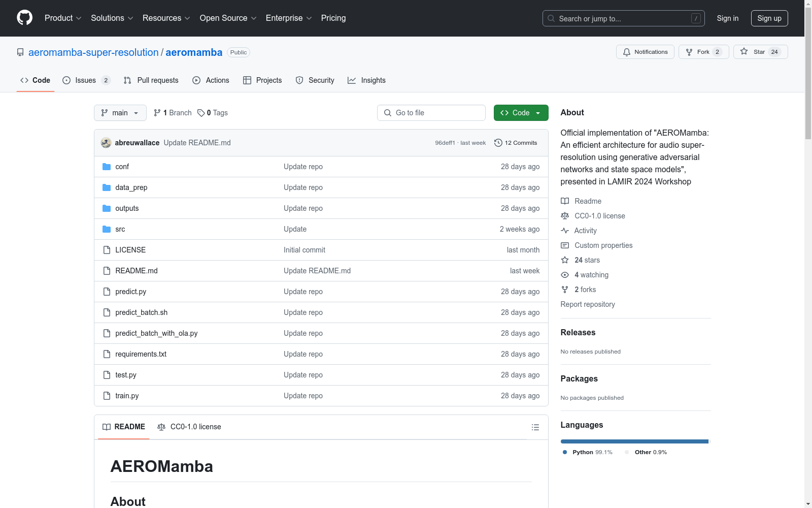Select the CC0-1.0 license tab in README panel
This screenshot has width=812, height=508.
click(189, 427)
